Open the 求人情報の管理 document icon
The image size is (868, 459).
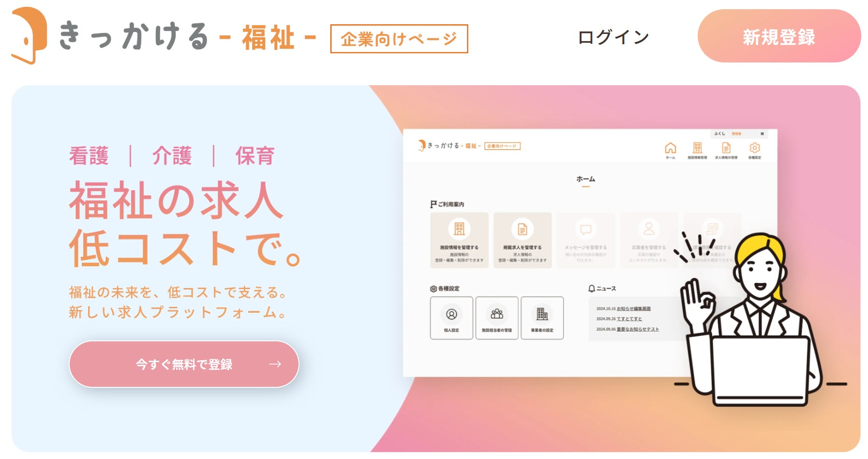(726, 148)
